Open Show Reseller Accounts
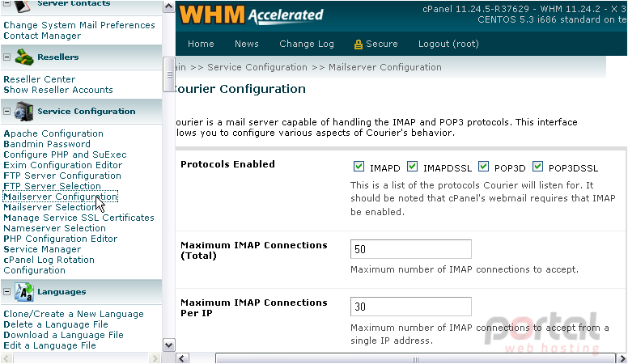The height and width of the screenshot is (364, 628). [58, 90]
